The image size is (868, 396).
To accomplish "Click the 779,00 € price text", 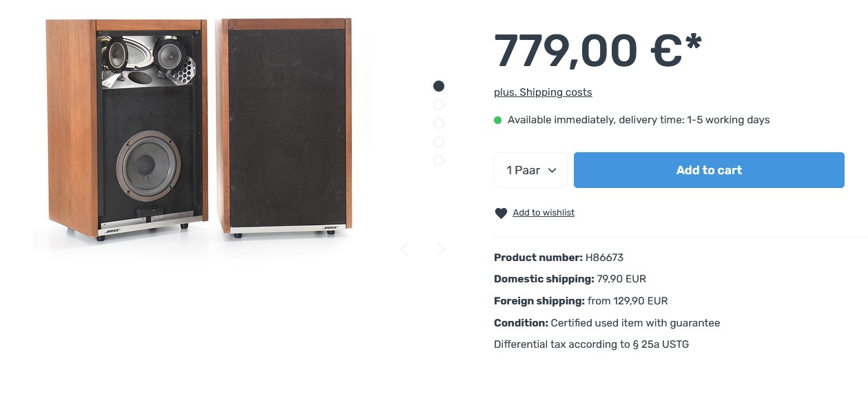I will (597, 50).
